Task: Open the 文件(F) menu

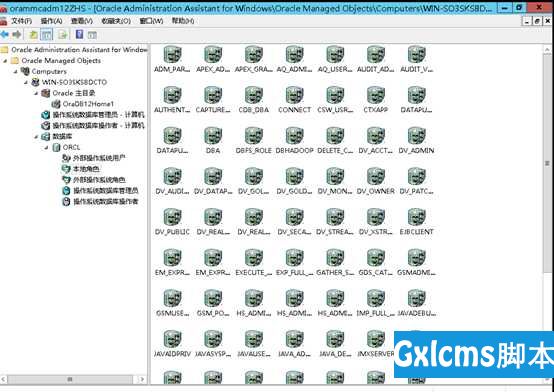Action: pos(21,21)
